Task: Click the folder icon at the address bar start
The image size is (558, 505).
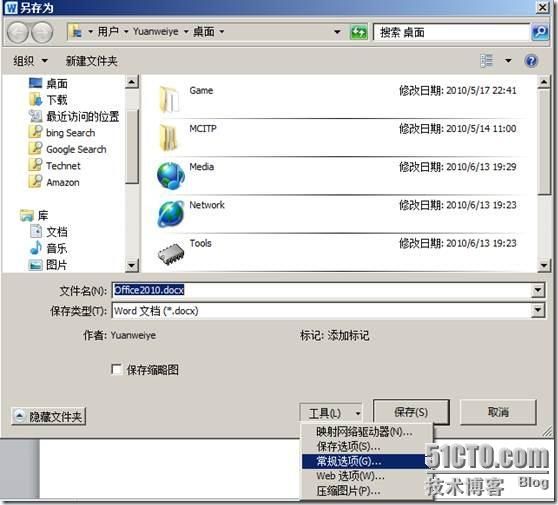Action: 76,32
